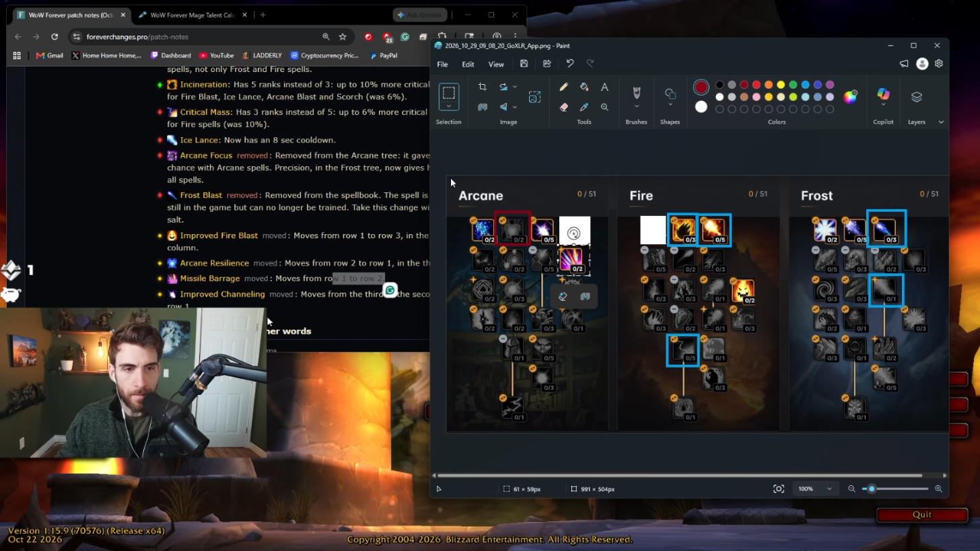Viewport: 980px width, 551px height.
Task: Click the Remove background icon in Paint
Action: pyautogui.click(x=482, y=107)
